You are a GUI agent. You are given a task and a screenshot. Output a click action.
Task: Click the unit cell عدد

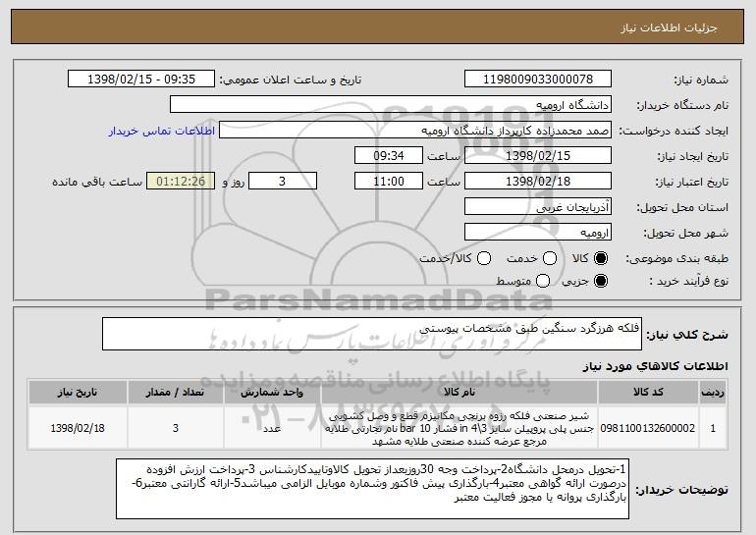272,428
